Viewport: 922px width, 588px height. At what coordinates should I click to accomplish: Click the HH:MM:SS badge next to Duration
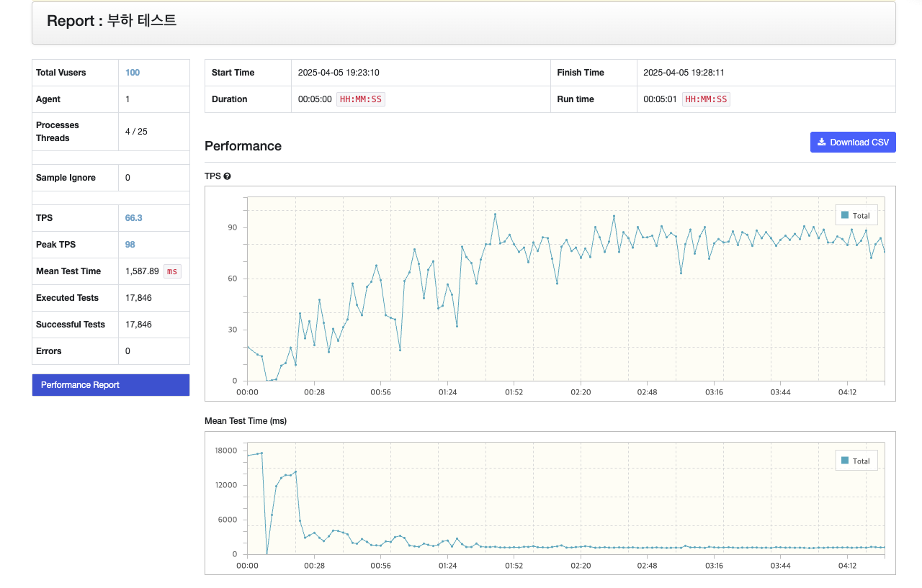point(361,99)
